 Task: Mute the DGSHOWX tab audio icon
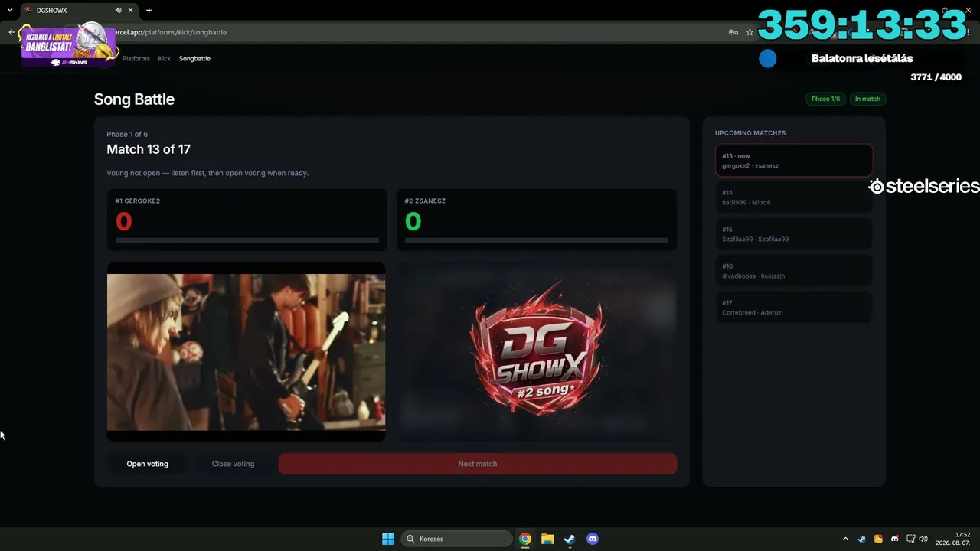(118, 10)
